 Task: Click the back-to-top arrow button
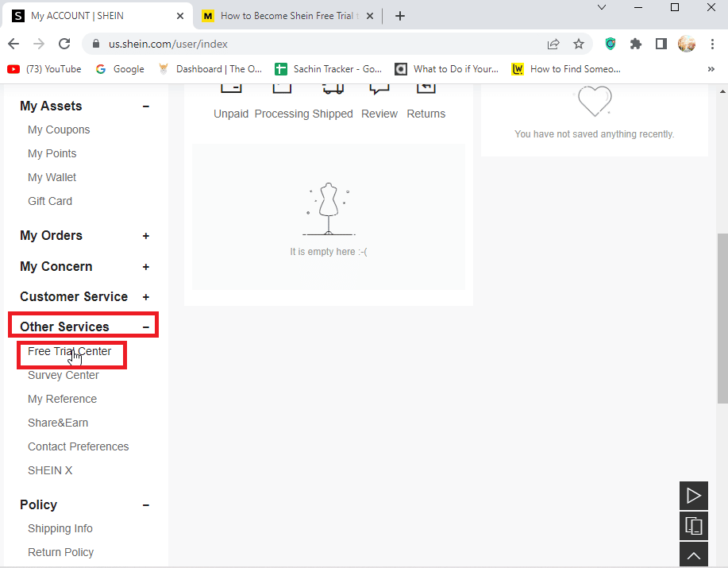694,554
